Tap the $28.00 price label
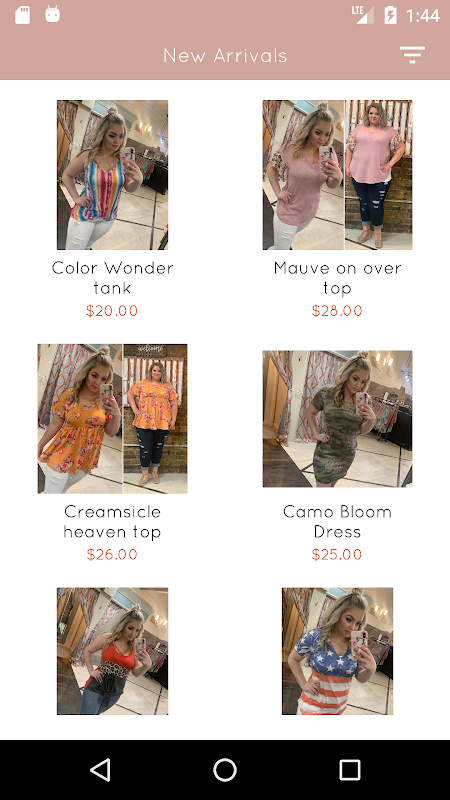 pyautogui.click(x=337, y=311)
